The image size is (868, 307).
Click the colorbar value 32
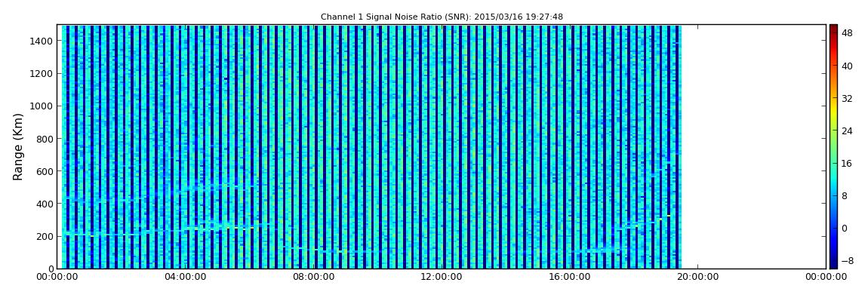click(847, 99)
